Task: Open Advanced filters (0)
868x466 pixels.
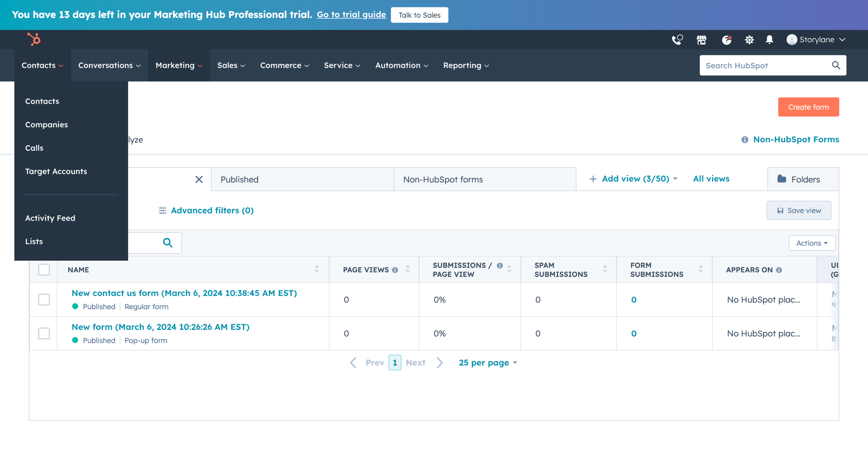Action: (206, 210)
